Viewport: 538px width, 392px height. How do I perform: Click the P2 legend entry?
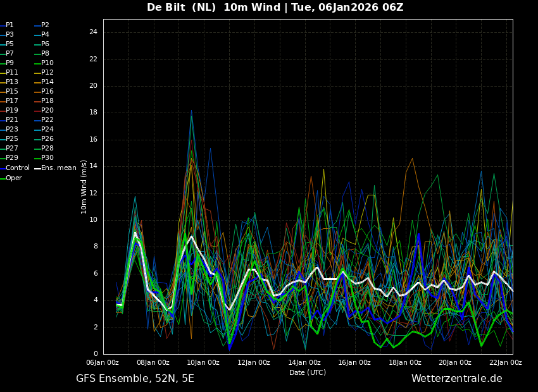click(42, 25)
